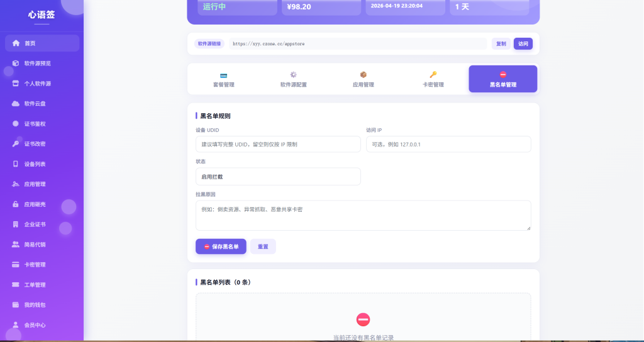This screenshot has width=644, height=342.
Task: Open the 套餐管理 tab
Action: click(223, 79)
